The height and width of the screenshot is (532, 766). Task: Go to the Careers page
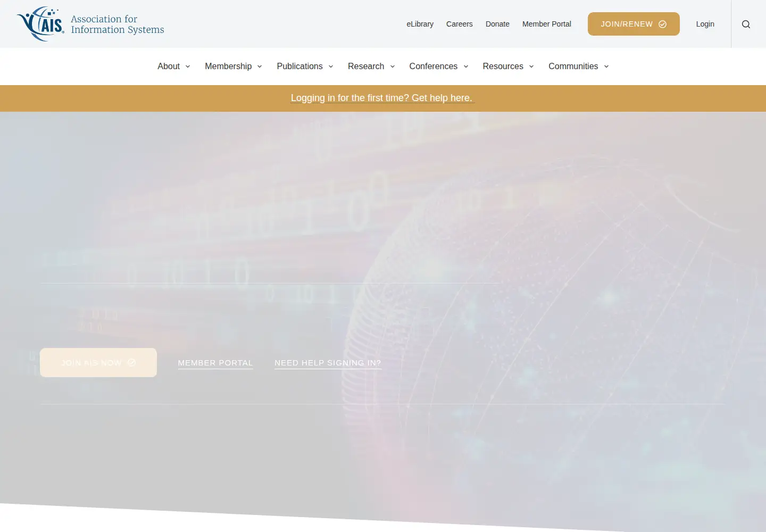(x=459, y=24)
